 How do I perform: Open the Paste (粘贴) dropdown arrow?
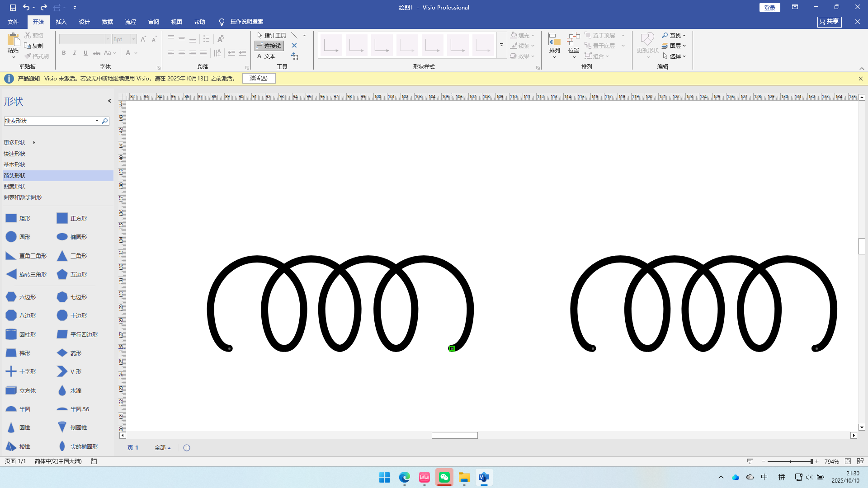coord(14,57)
